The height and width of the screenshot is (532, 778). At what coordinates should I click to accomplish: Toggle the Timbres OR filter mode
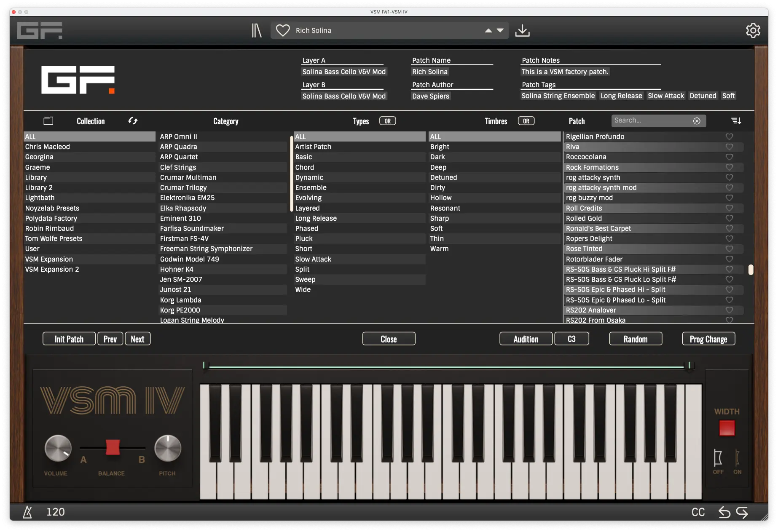click(x=526, y=121)
